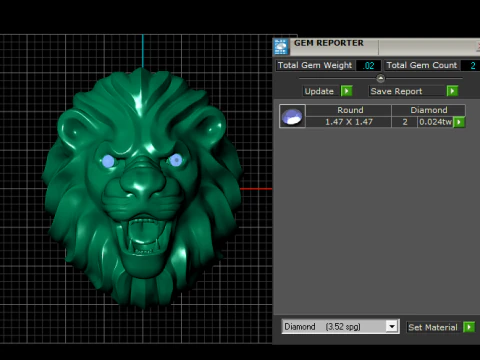The image size is (480, 360).
Task: Click the Diamond material cell in gem row
Action: click(x=429, y=110)
